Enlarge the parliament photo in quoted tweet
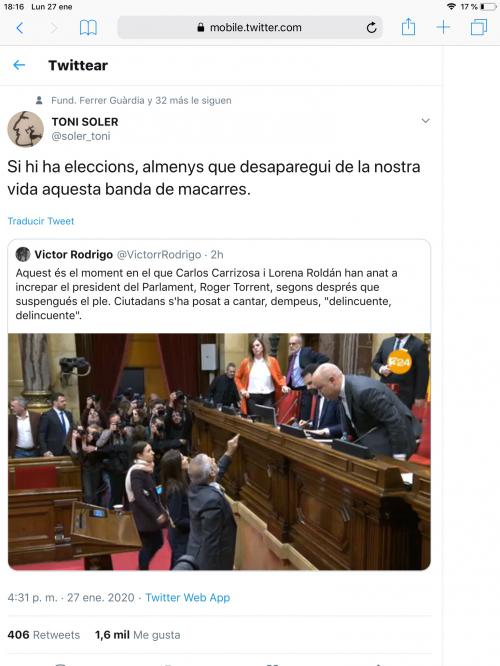The image size is (500, 666). (219, 452)
